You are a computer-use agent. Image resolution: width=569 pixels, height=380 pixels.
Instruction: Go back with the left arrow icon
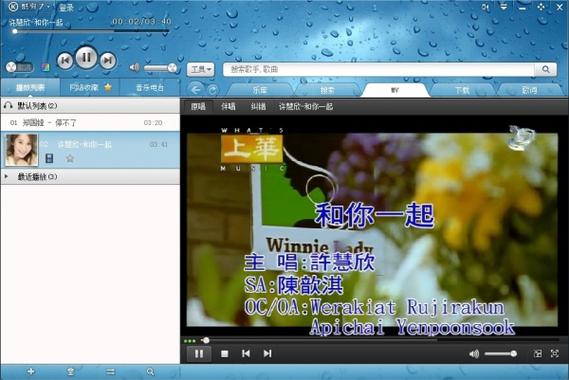196,89
